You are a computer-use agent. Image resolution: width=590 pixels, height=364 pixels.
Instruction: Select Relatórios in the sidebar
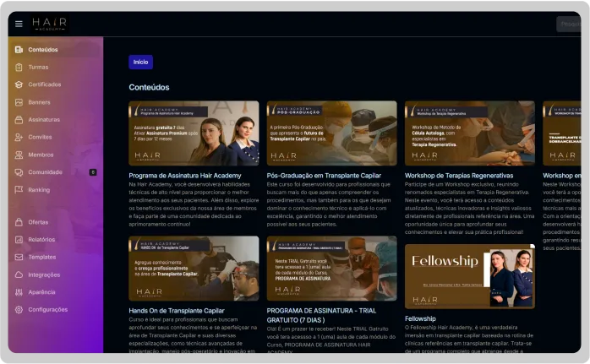(41, 240)
